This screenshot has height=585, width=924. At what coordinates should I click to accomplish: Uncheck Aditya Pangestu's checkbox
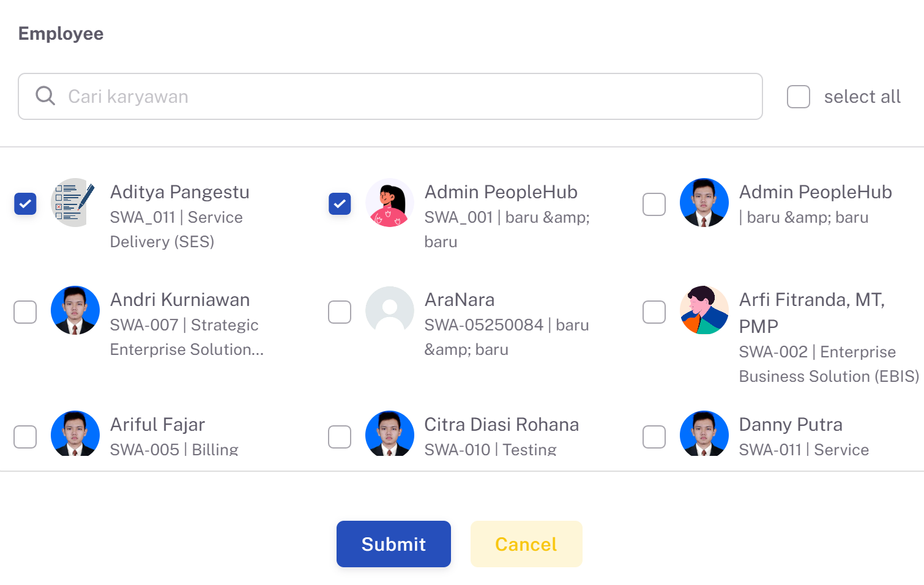[25, 204]
